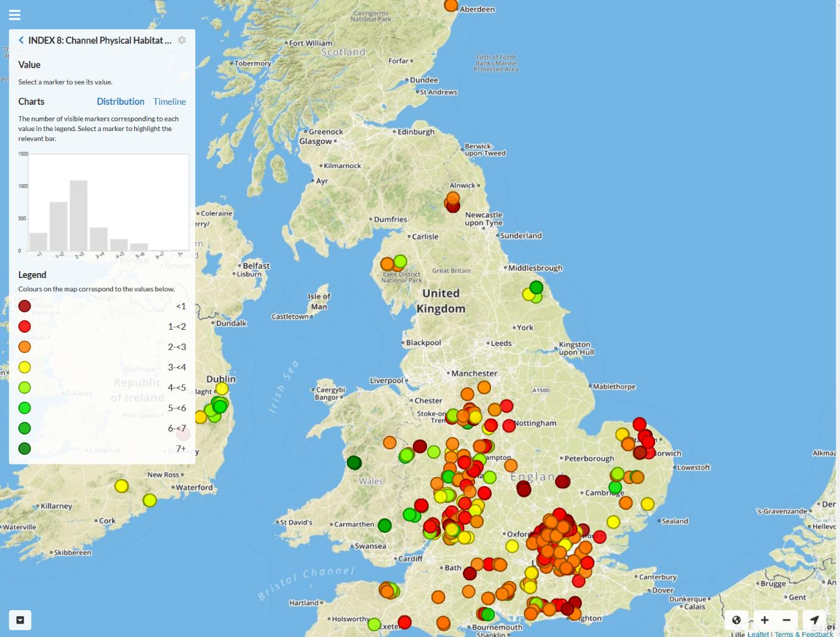Open the Leaflet attribution link
This screenshot has width=840, height=637.
pyautogui.click(x=758, y=634)
